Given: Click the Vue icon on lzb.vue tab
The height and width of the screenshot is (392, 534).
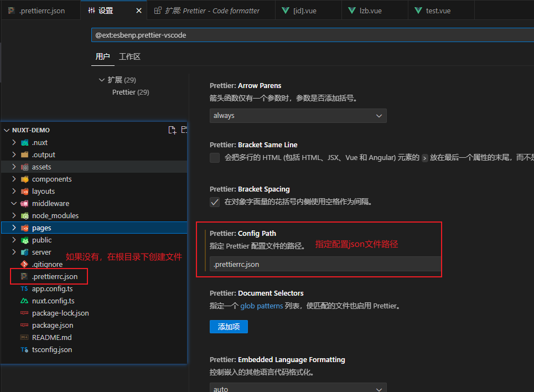Looking at the screenshot, I should (x=352, y=11).
